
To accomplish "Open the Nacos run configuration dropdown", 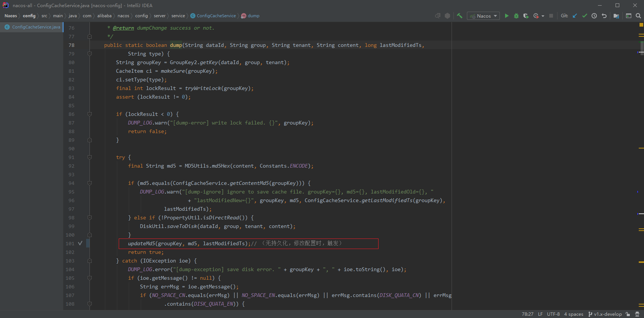I will (x=483, y=16).
